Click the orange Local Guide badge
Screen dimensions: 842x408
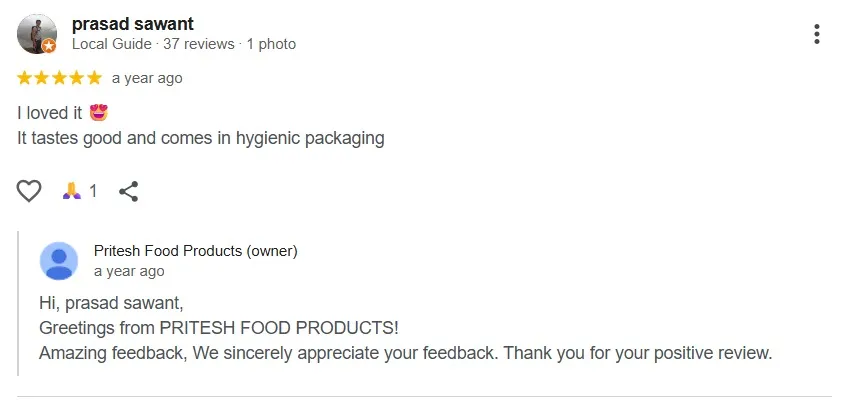coord(49,46)
